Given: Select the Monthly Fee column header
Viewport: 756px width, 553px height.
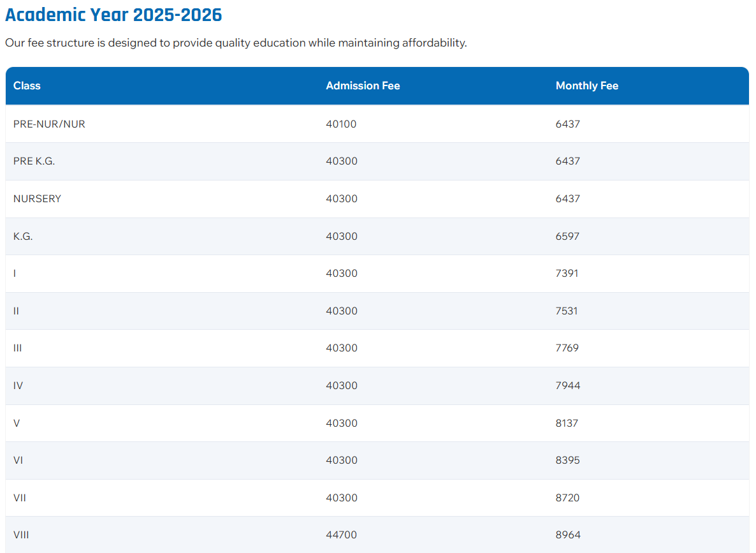Looking at the screenshot, I should pyautogui.click(x=587, y=85).
